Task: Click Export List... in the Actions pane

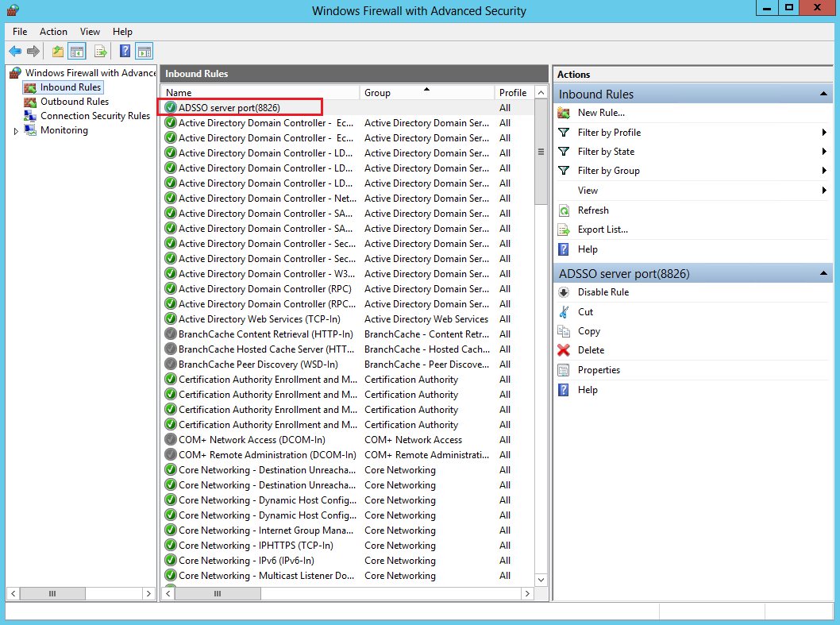Action: (603, 230)
